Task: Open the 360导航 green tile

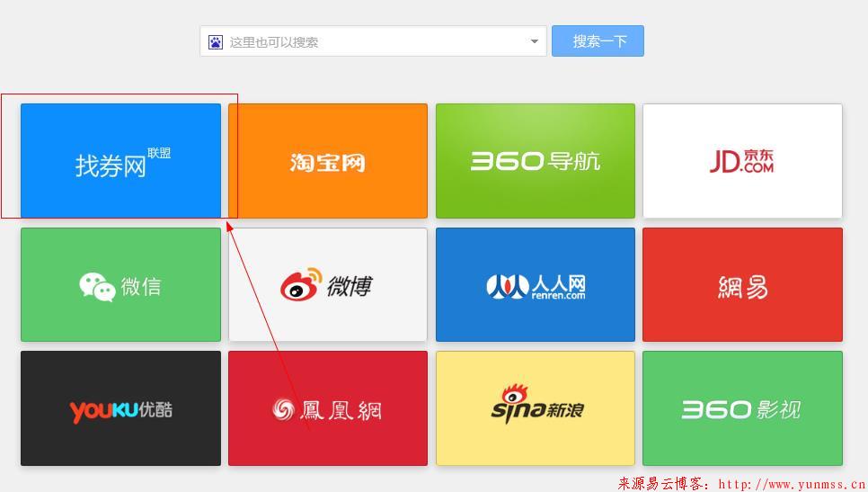Action: (536, 161)
